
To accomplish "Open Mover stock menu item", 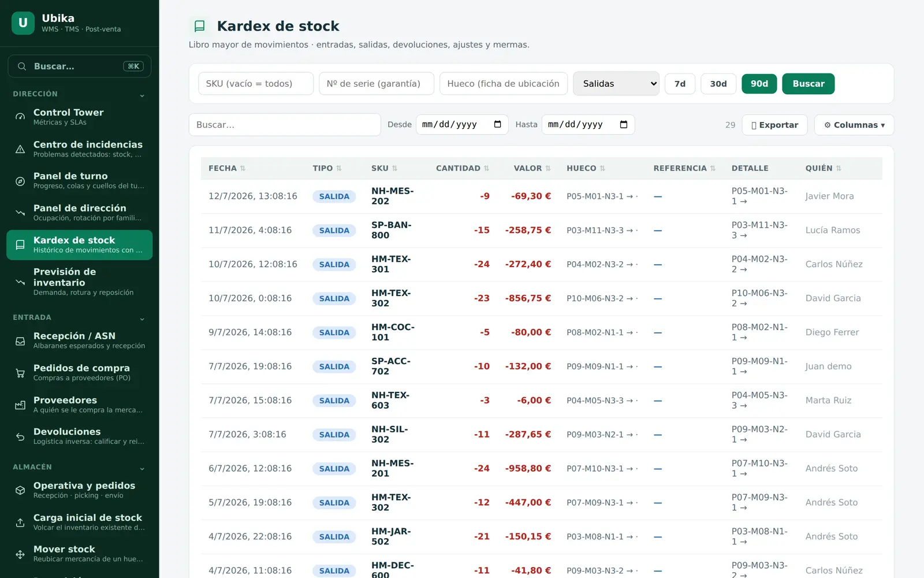I will point(80,554).
